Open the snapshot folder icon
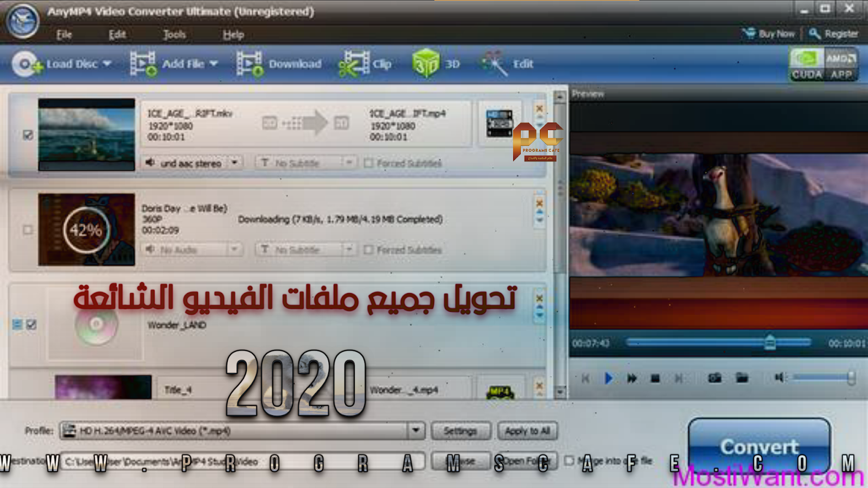The image size is (868, 488). (x=742, y=377)
